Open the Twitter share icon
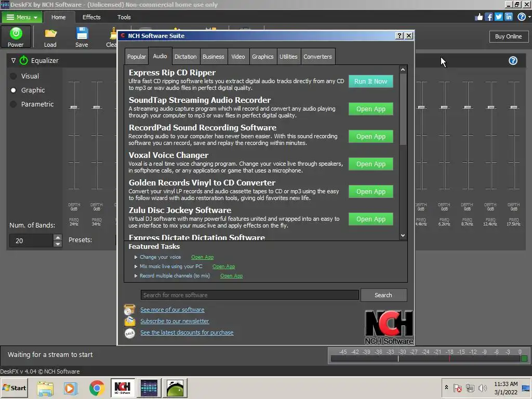The image size is (532, 399). pos(498,17)
